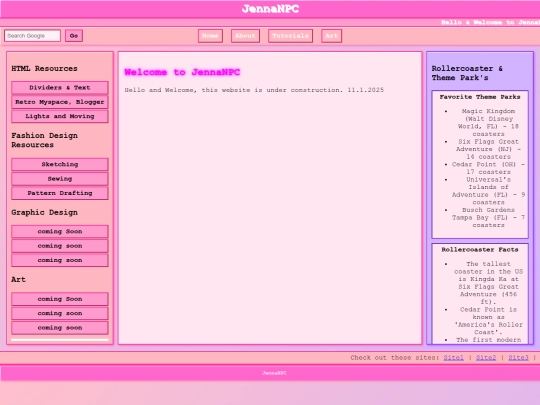This screenshot has height=405, width=540.
Task: Open the Dividers & Text resource
Action: pos(60,87)
